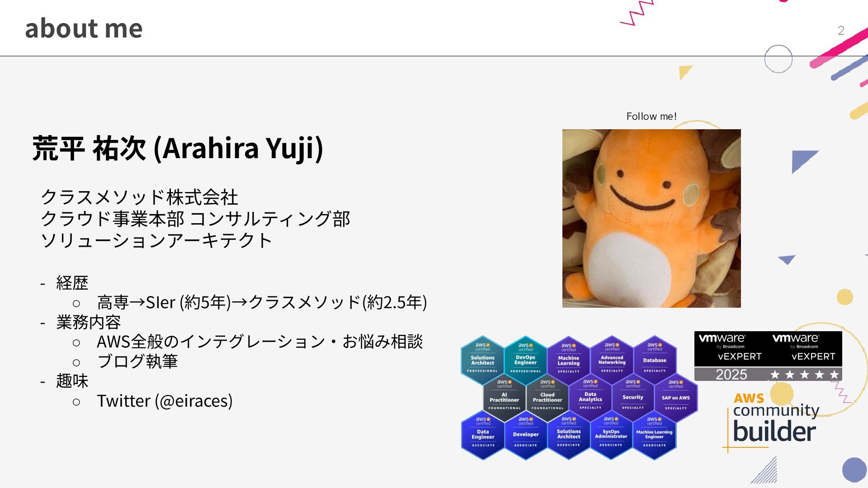Click the vEXPERT five stars rating

tap(804, 375)
